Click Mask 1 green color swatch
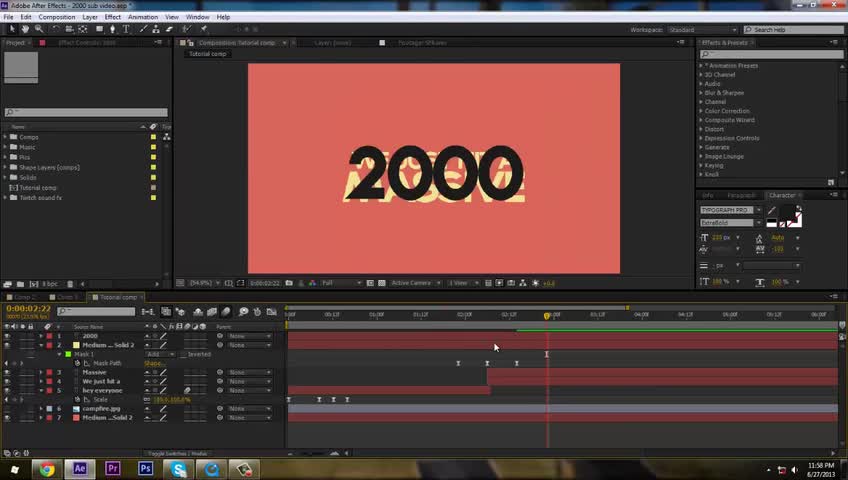 pos(68,355)
